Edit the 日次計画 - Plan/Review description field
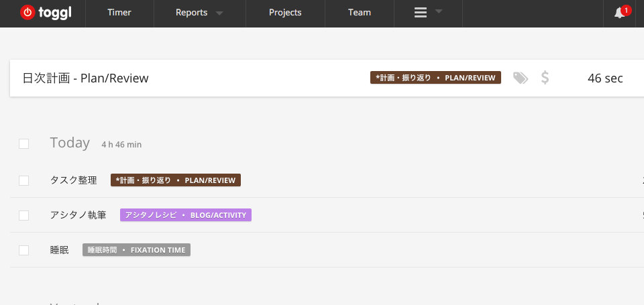The height and width of the screenshot is (305, 644). click(x=86, y=78)
